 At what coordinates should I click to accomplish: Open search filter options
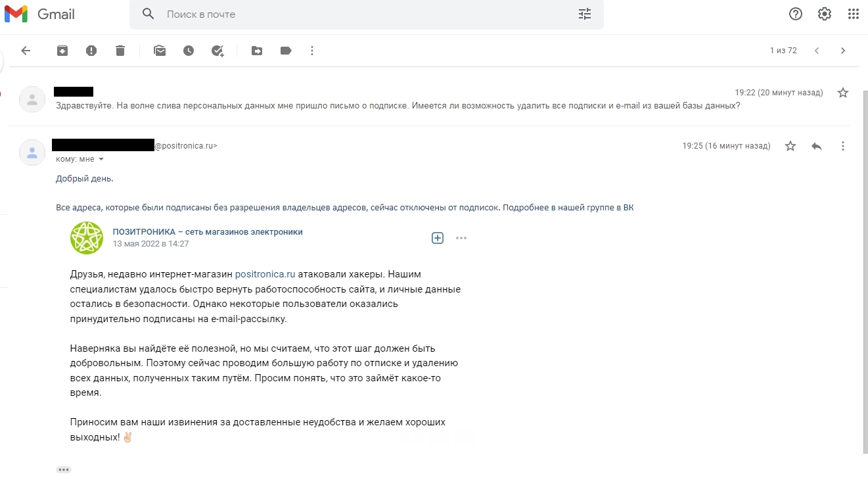pyautogui.click(x=584, y=14)
